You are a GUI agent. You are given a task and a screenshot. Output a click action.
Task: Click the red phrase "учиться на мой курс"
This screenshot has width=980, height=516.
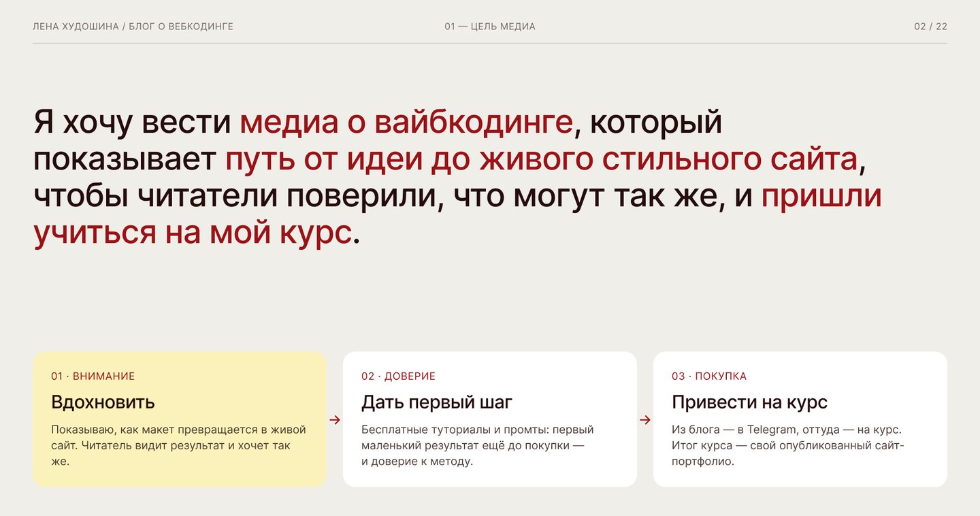[x=193, y=233]
